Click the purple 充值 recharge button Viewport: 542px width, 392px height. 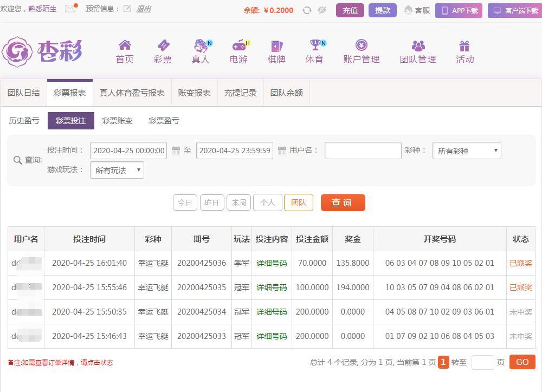350,10
